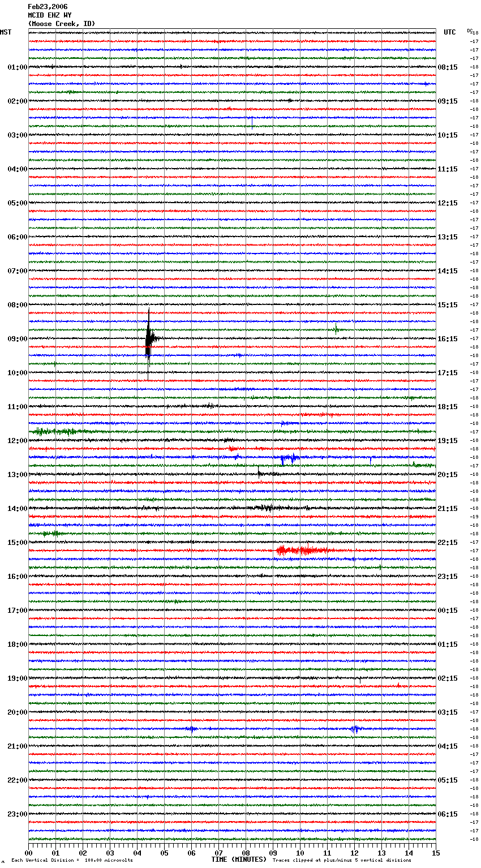Click the traces clipped footnote text
481x868 pixels.
(342, 860)
